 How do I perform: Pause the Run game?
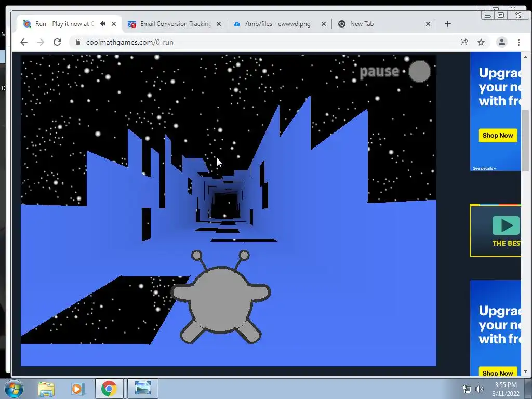(395, 72)
